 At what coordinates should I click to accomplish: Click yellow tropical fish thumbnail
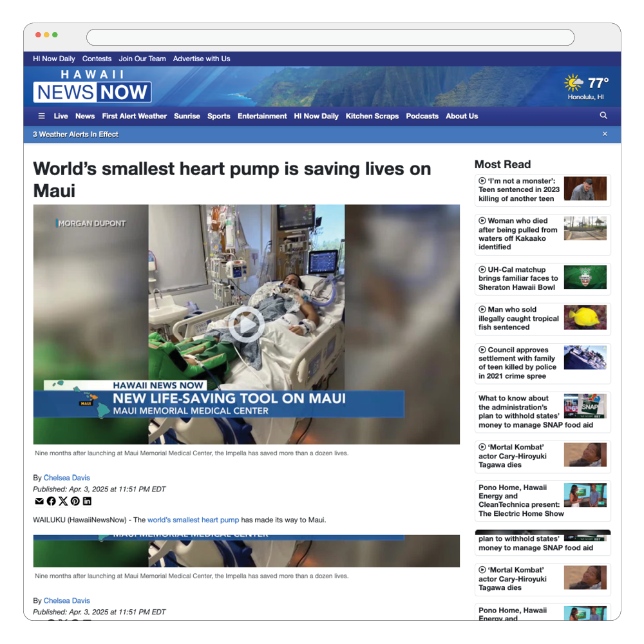click(585, 317)
